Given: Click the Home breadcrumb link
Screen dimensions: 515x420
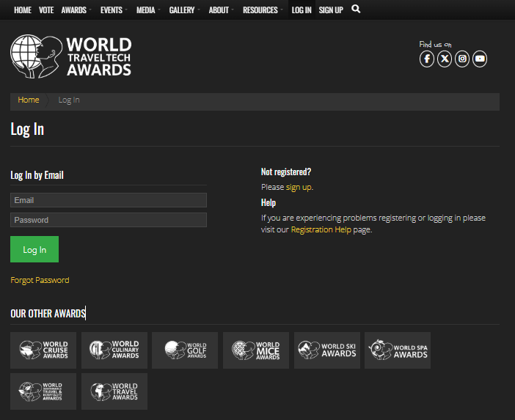Looking at the screenshot, I should [x=29, y=100].
